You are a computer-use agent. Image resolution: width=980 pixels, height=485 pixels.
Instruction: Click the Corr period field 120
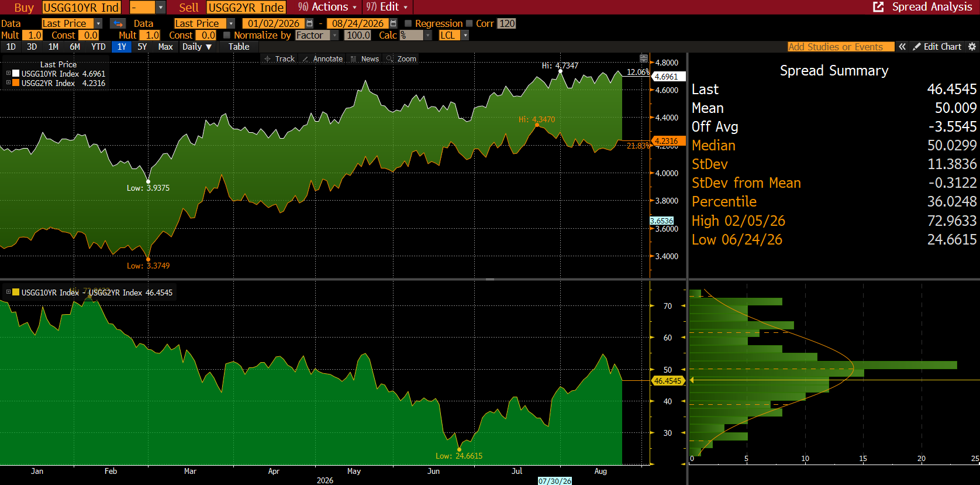(507, 23)
